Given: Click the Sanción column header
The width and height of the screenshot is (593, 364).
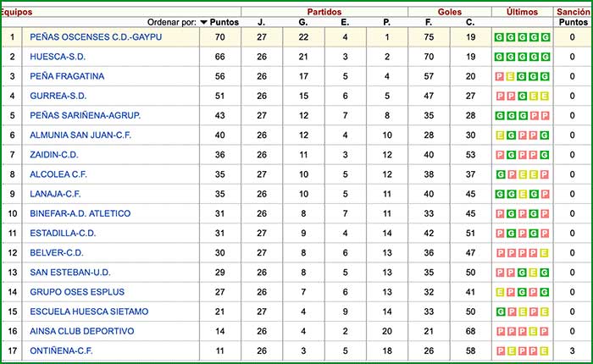Looking at the screenshot, I should (x=572, y=11).
